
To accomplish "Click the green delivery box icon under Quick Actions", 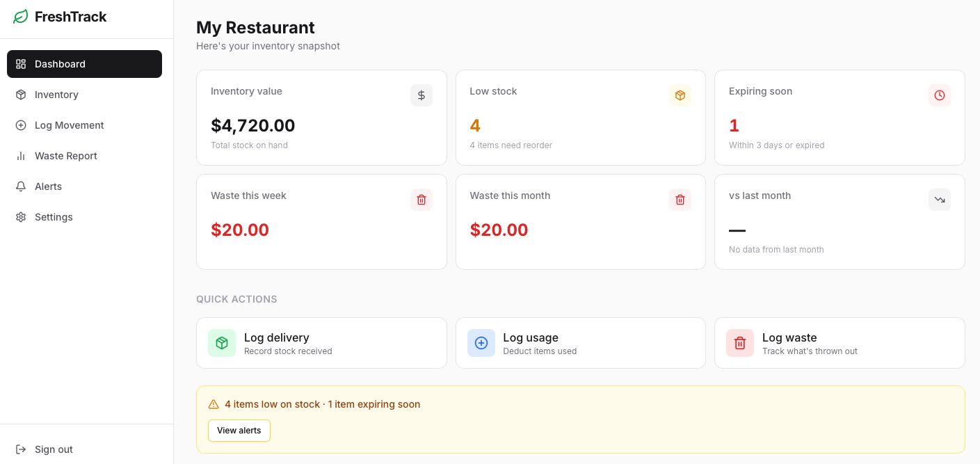I will 221,343.
